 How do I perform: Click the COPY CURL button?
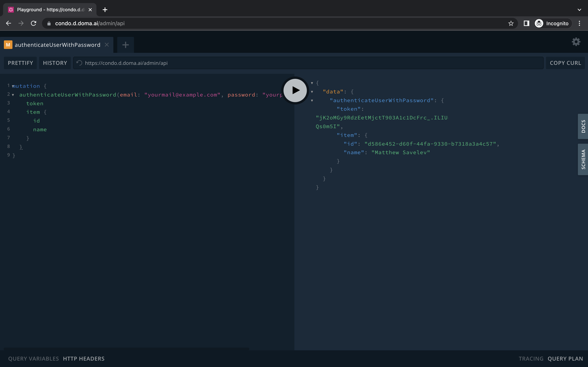[565, 63]
